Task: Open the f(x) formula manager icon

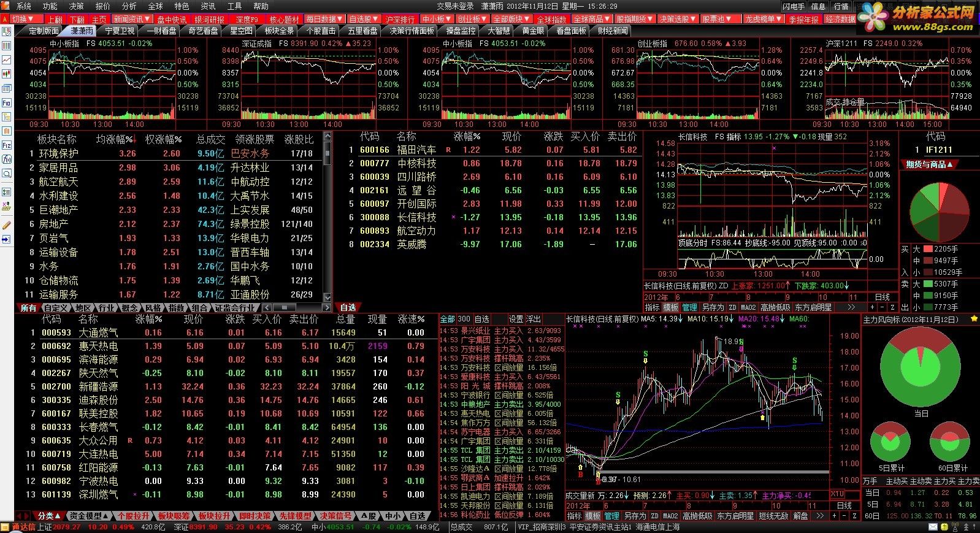Action: tap(7, 159)
